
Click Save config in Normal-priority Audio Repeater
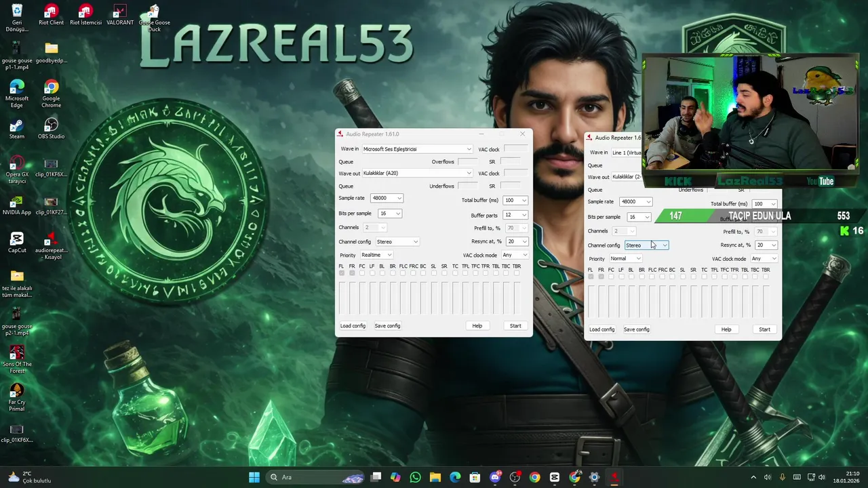[x=636, y=329]
